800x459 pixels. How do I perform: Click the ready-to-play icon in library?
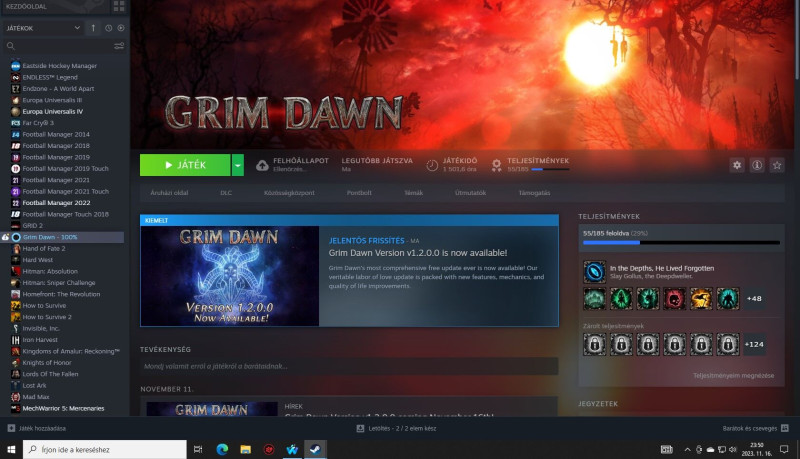(x=121, y=28)
